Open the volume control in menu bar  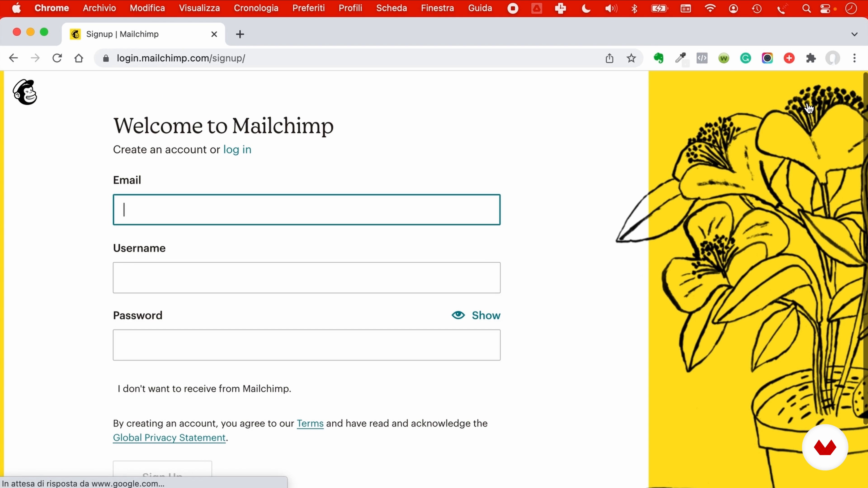(x=611, y=8)
